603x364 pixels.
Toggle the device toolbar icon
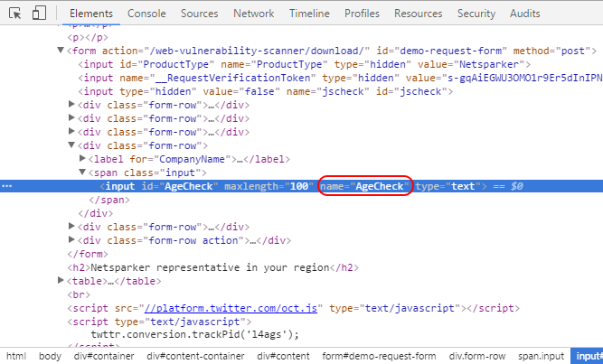[x=39, y=14]
